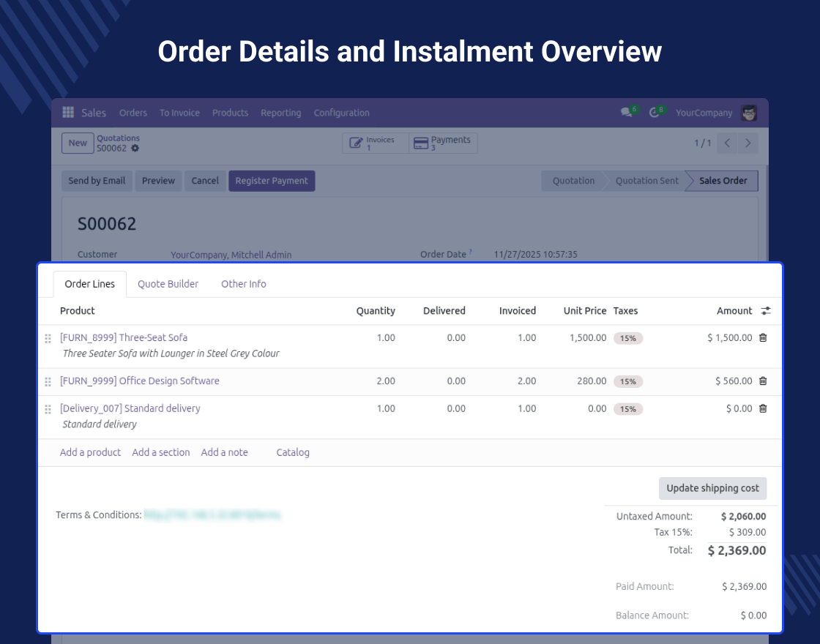
Task: Click the Order Date value field
Action: point(535,255)
